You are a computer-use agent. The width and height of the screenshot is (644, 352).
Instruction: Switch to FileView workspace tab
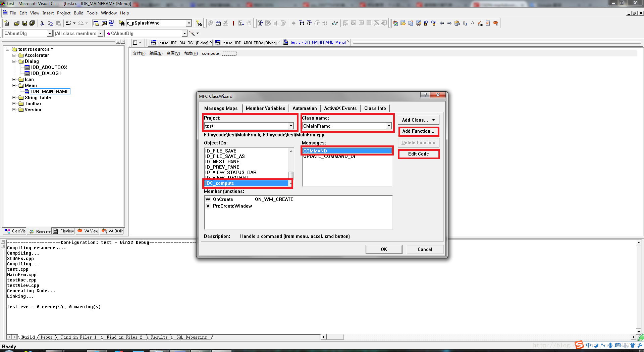[x=64, y=231]
